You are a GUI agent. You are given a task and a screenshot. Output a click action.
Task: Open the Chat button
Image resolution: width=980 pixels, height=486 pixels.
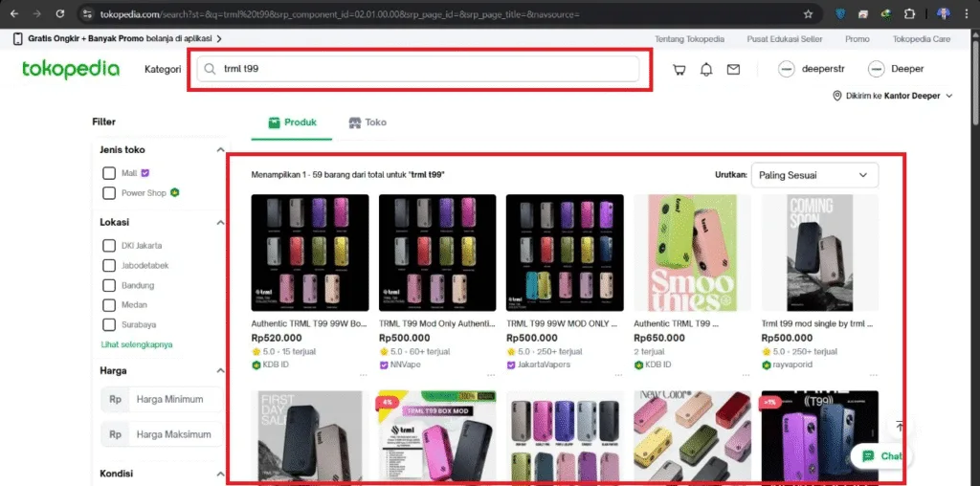click(880, 456)
